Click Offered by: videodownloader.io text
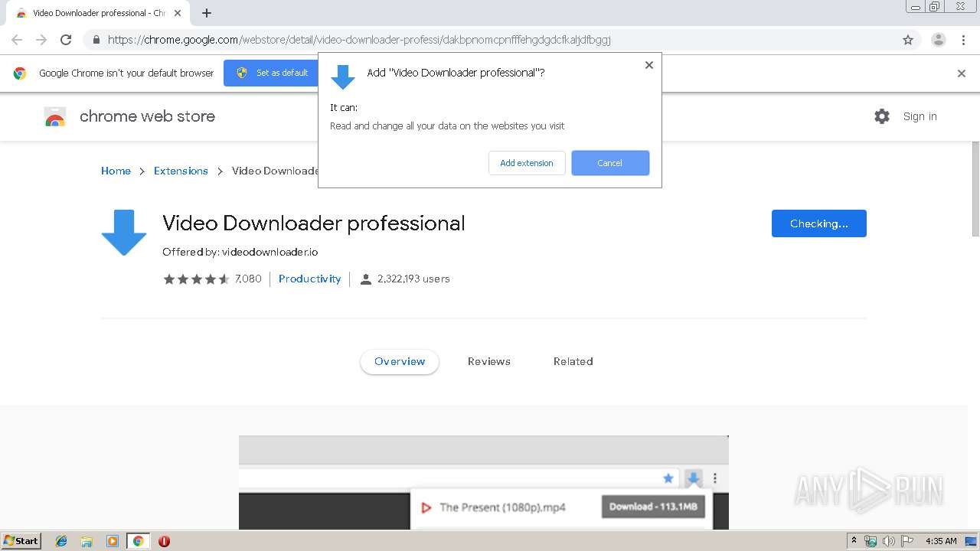980x551 pixels. (240, 252)
